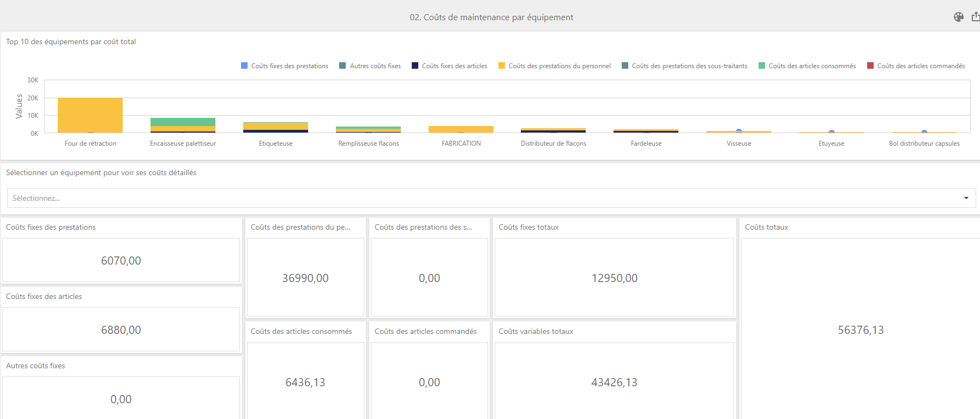Click the value 6436,13 in Coûts des articles consommés
This screenshot has height=419, width=980.
pos(305,382)
